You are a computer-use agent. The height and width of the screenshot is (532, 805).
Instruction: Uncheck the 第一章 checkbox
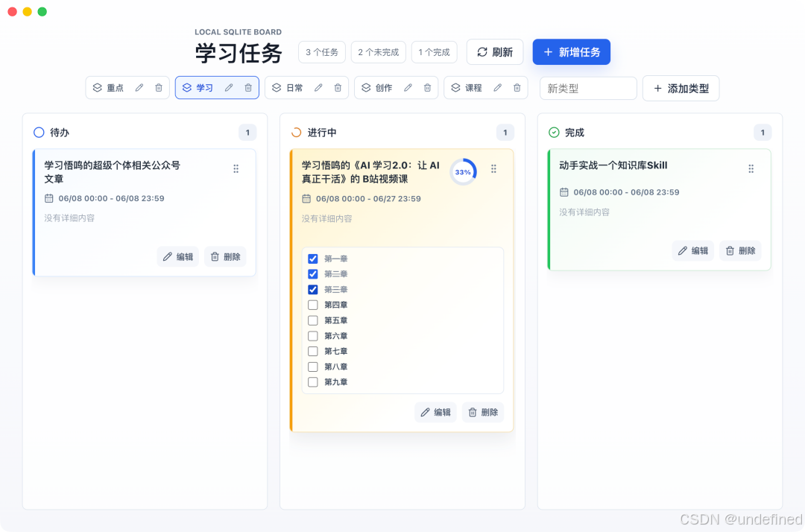[x=312, y=259]
